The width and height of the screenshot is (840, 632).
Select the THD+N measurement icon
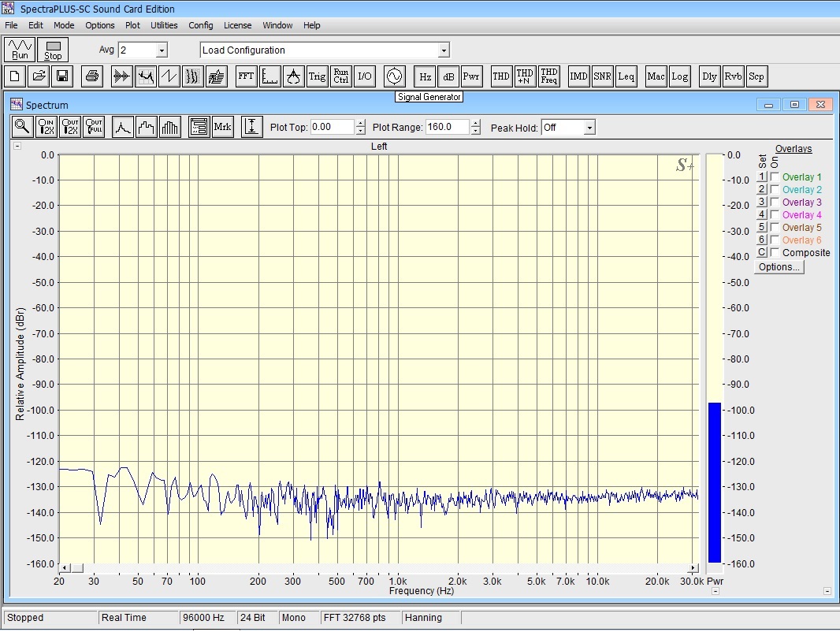tap(525, 76)
